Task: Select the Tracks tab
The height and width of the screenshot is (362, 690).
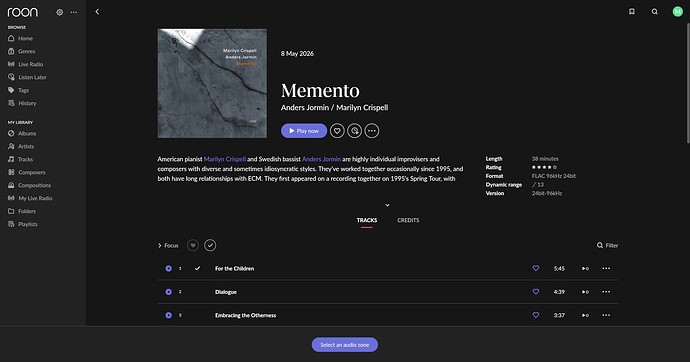Action: click(x=367, y=220)
